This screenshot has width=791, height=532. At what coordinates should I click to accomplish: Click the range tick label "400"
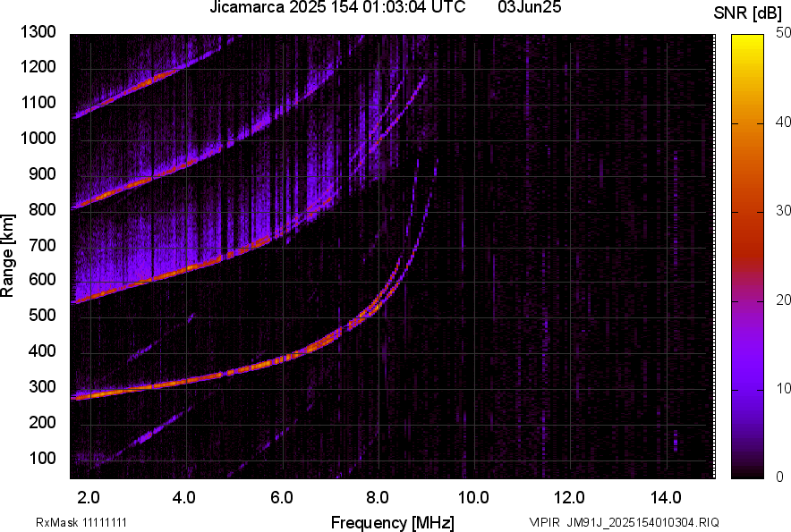[x=42, y=350]
